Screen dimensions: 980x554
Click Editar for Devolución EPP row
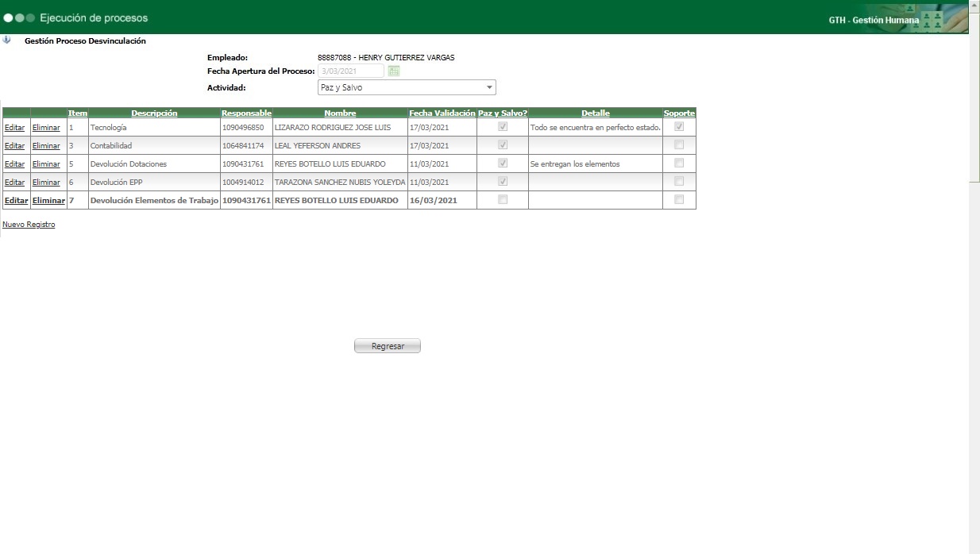[x=14, y=183]
